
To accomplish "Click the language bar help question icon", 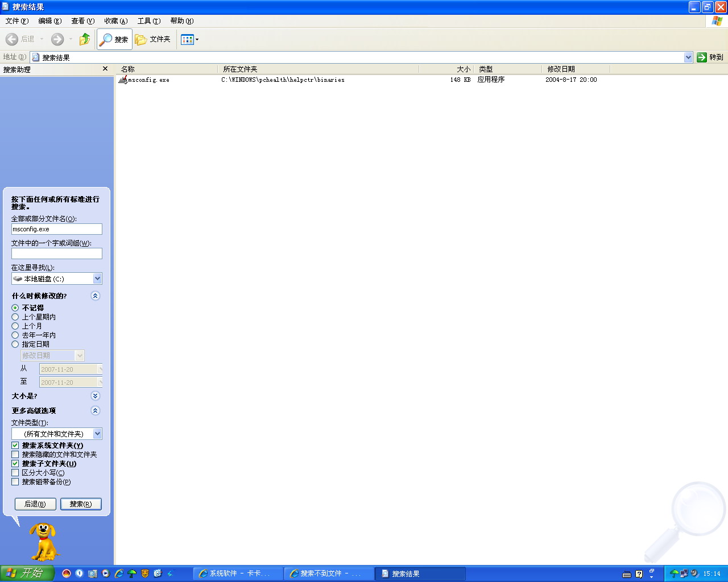I will click(639, 574).
